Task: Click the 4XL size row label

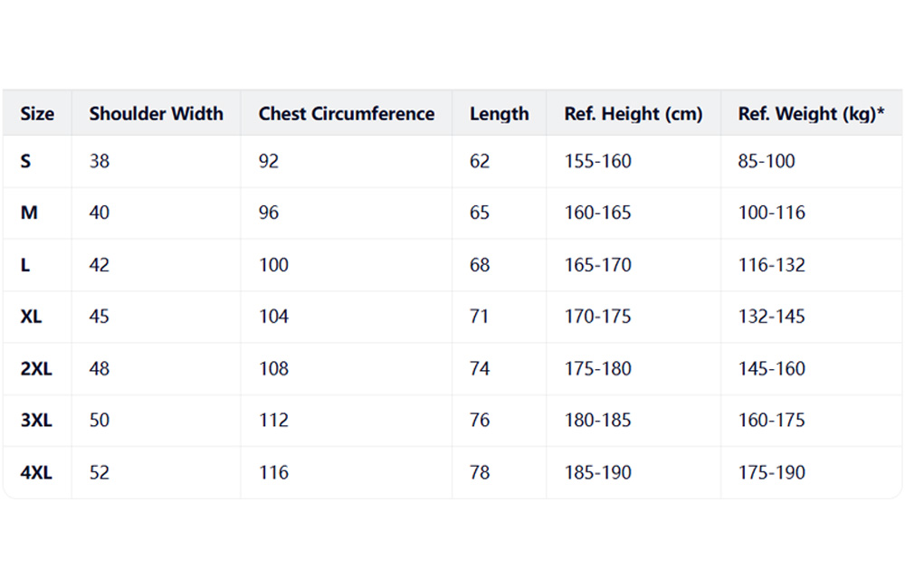Action: pyautogui.click(x=36, y=473)
